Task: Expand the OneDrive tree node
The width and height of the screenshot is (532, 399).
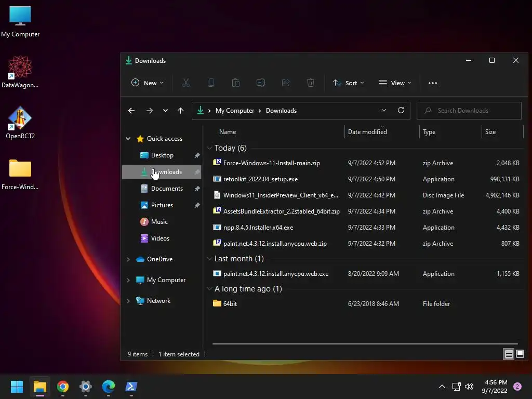Action: 128,259
